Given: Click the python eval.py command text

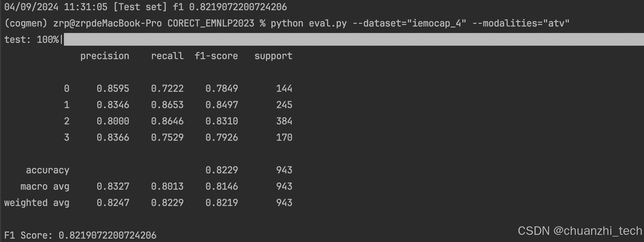Looking at the screenshot, I should click(308, 23).
